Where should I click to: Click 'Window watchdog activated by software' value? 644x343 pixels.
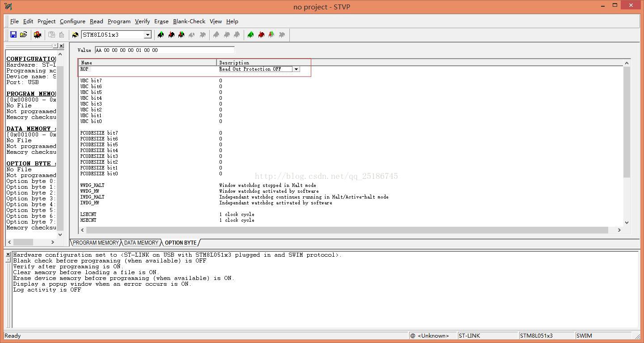click(x=269, y=191)
